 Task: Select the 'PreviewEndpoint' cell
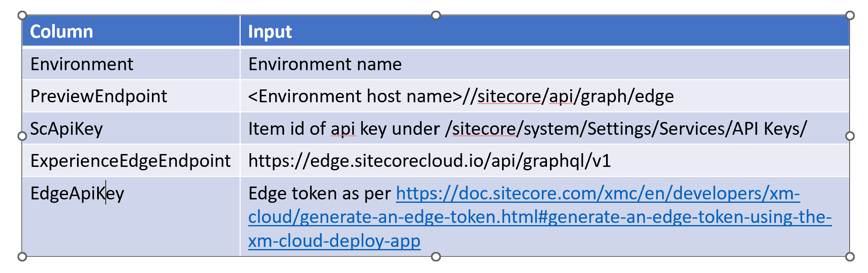(x=131, y=96)
